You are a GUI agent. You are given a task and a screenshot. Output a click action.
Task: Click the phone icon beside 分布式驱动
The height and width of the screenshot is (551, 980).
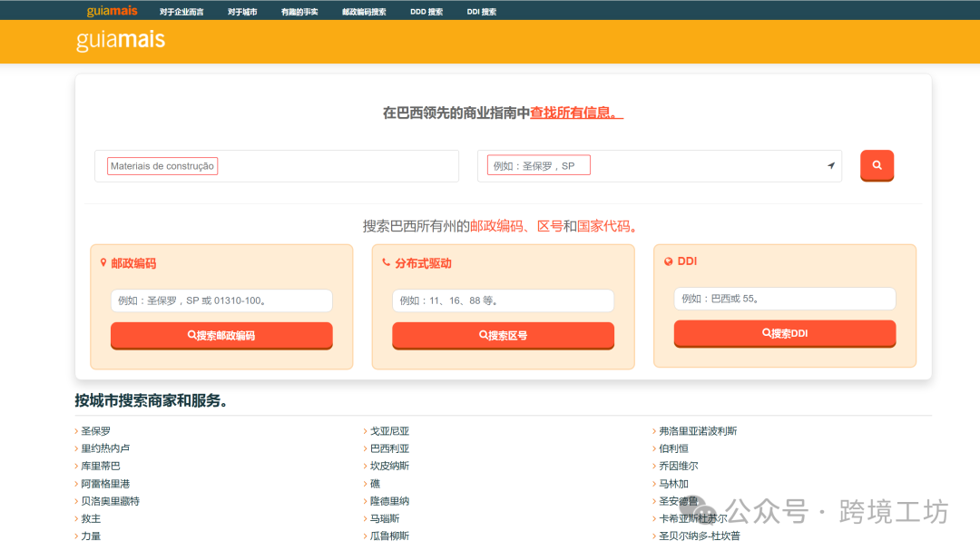tap(385, 261)
